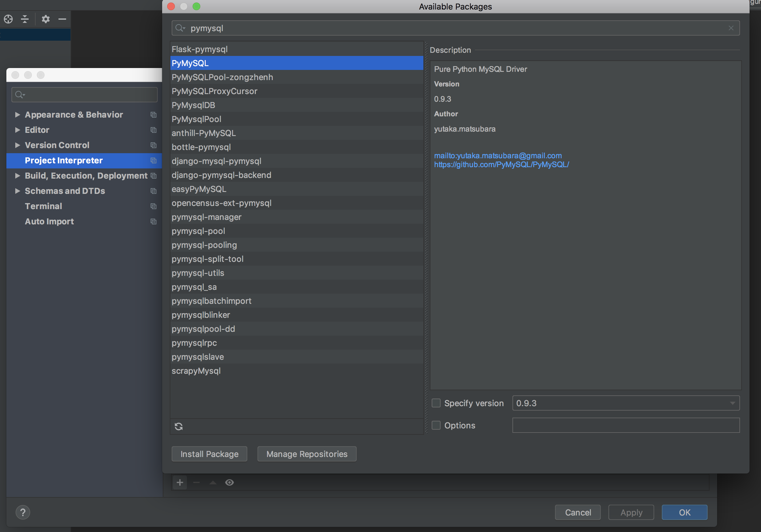Image resolution: width=761 pixels, height=532 pixels.
Task: Open the PyMySQL GitHub link
Action: click(502, 164)
